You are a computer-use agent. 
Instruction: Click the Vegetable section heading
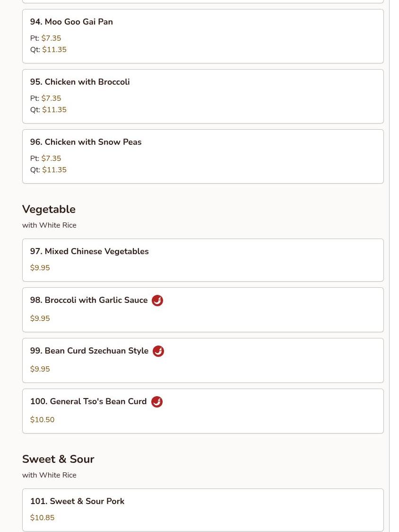[49, 209]
